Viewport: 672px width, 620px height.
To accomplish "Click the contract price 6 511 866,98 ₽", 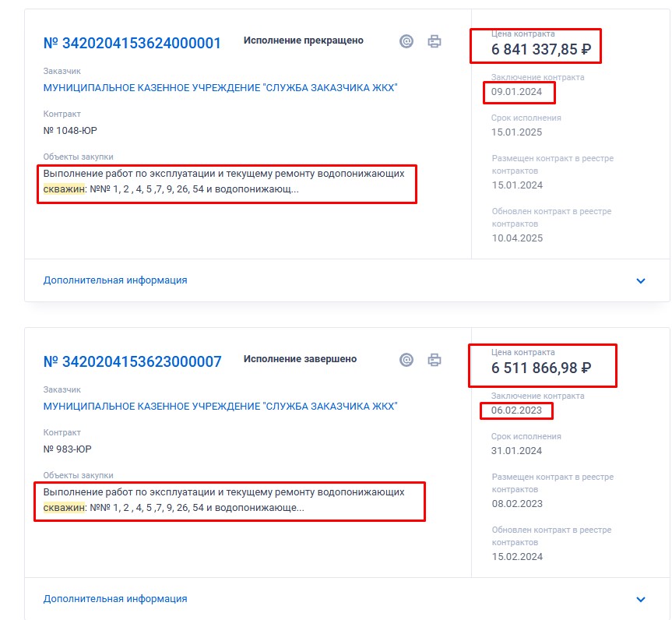I will (541, 368).
